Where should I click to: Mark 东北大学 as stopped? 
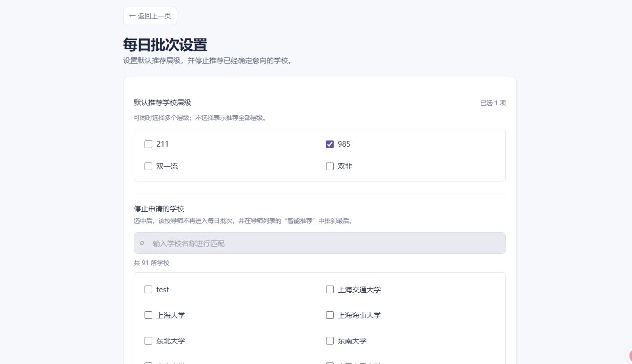(148, 340)
